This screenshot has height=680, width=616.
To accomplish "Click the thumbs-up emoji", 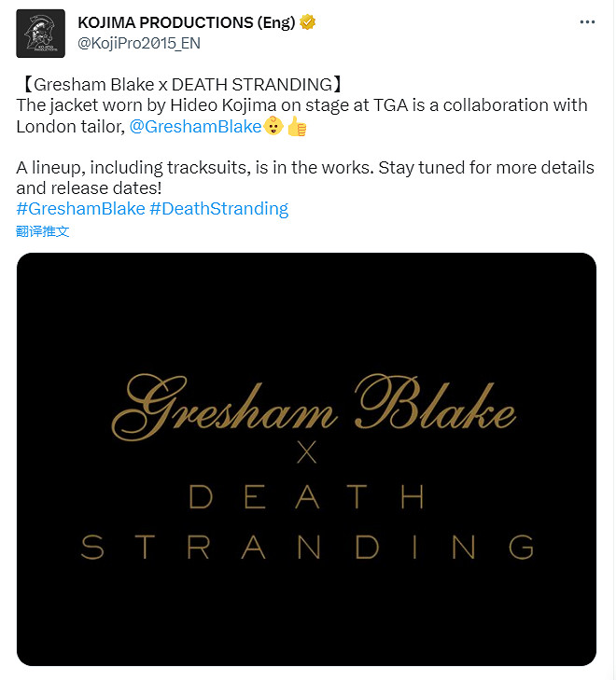I will coord(297,127).
